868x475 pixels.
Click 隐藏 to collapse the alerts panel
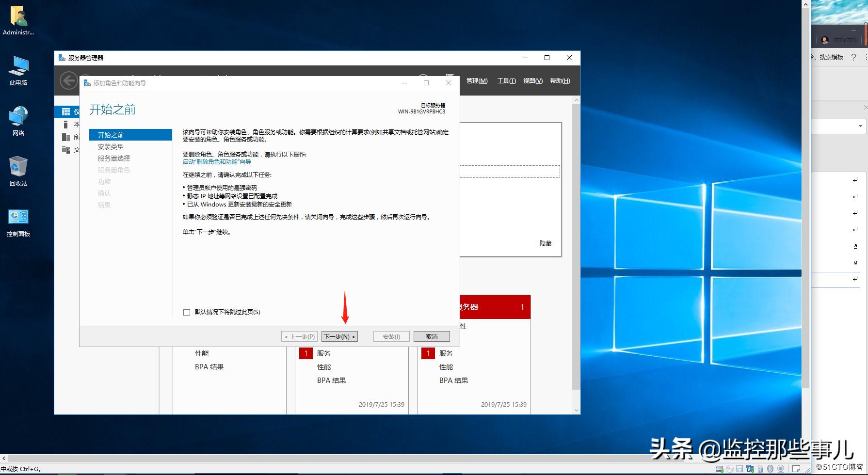pyautogui.click(x=545, y=243)
